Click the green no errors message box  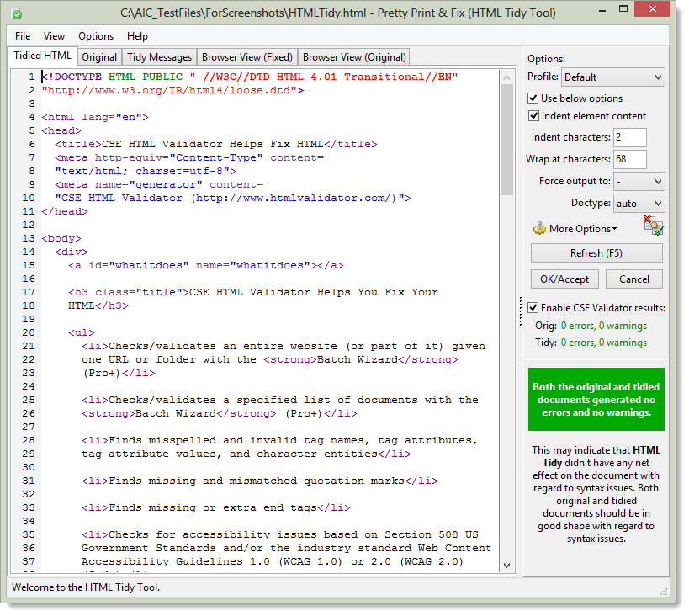[x=596, y=400]
